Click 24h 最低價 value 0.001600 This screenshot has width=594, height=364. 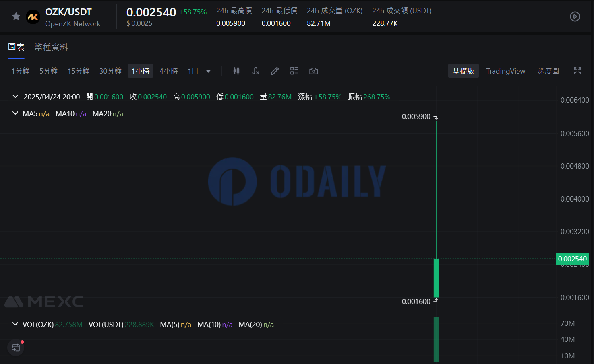pos(276,23)
